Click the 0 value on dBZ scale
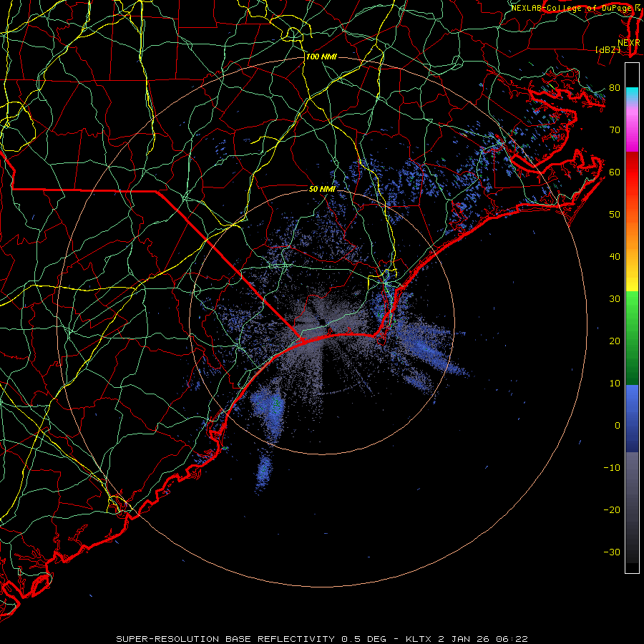The width and height of the screenshot is (644, 644). click(x=618, y=426)
